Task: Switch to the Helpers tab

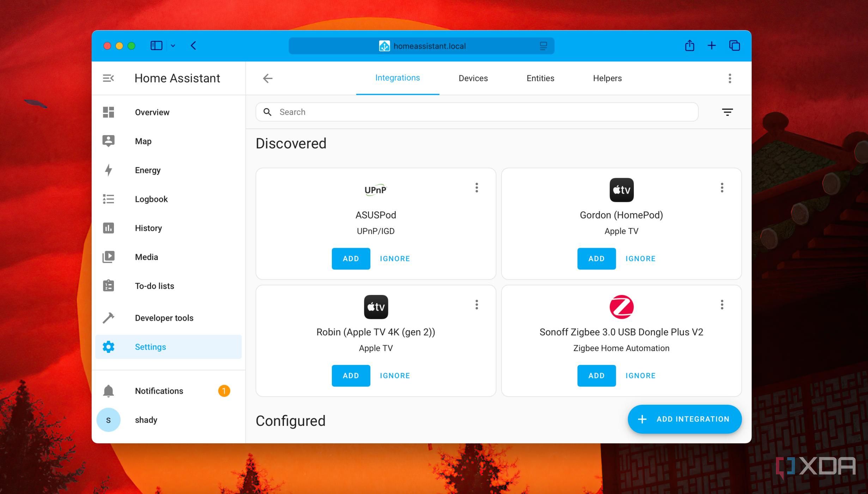Action: [x=607, y=78]
